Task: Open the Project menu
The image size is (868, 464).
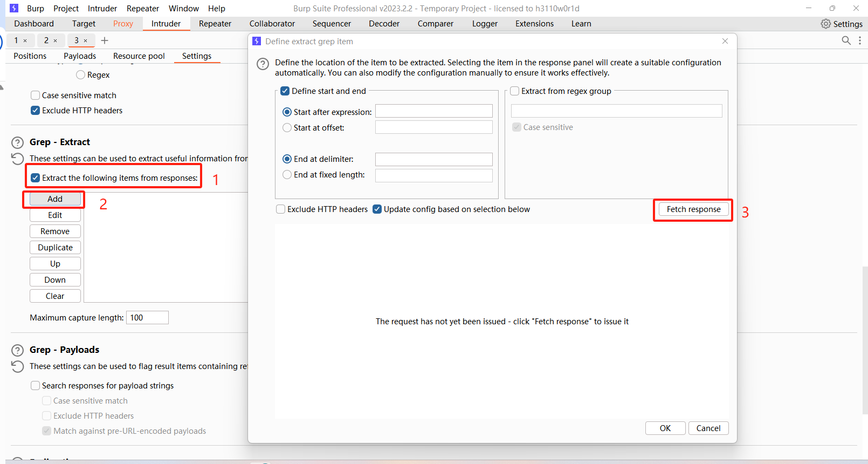Action: pyautogui.click(x=66, y=9)
